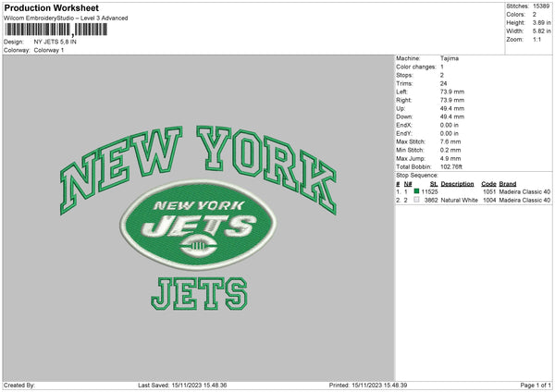Click the Machine value Tajima
555x392 pixels.
tap(450, 58)
